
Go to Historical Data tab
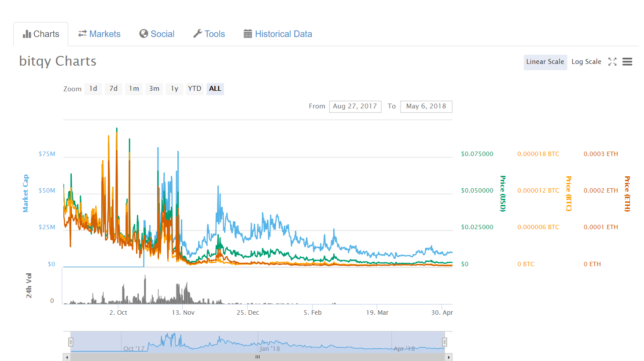coord(278,34)
